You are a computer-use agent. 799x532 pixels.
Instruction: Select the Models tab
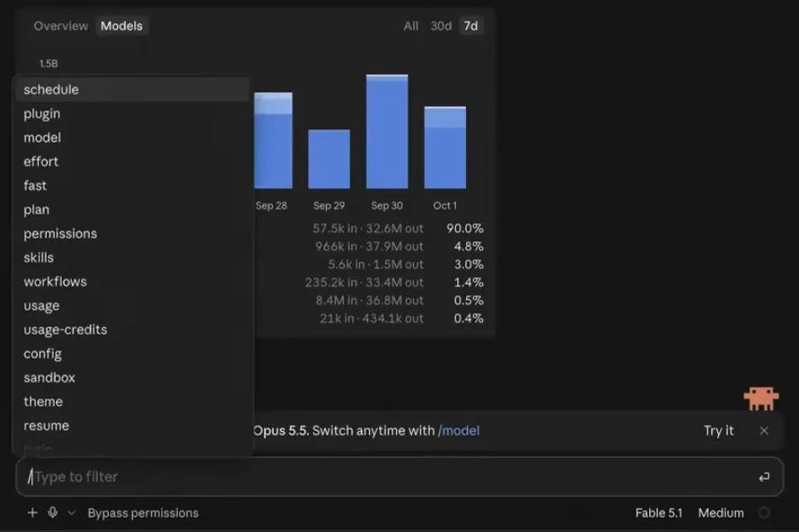(121, 26)
